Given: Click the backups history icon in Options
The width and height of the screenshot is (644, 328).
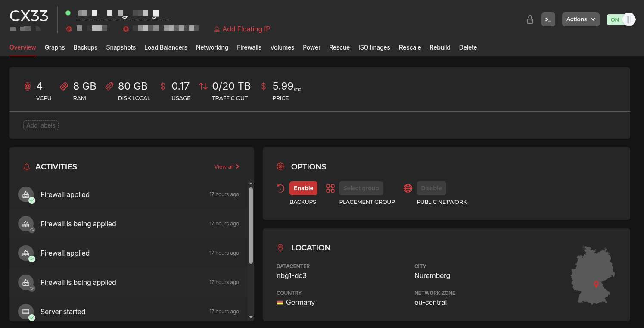Looking at the screenshot, I should pyautogui.click(x=281, y=188).
